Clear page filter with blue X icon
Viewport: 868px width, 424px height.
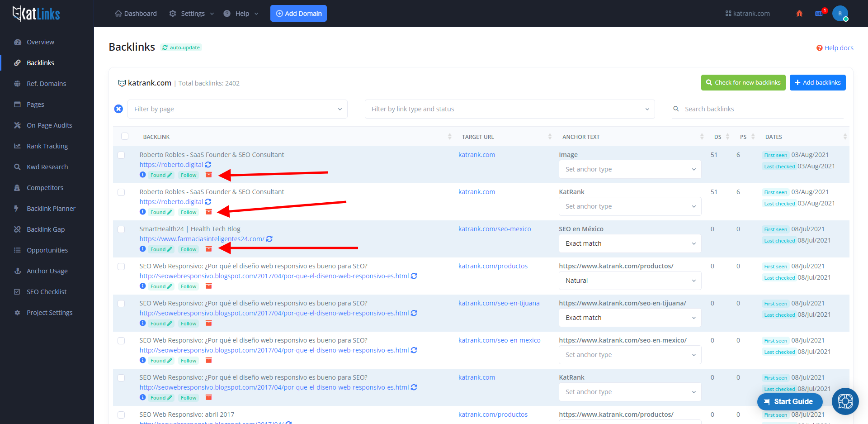tap(118, 109)
